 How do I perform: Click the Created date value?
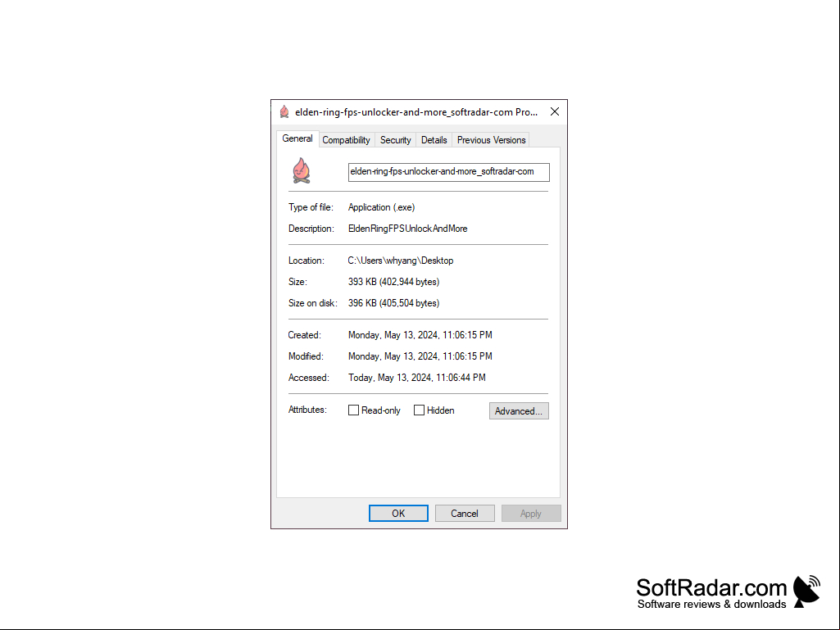coord(420,335)
